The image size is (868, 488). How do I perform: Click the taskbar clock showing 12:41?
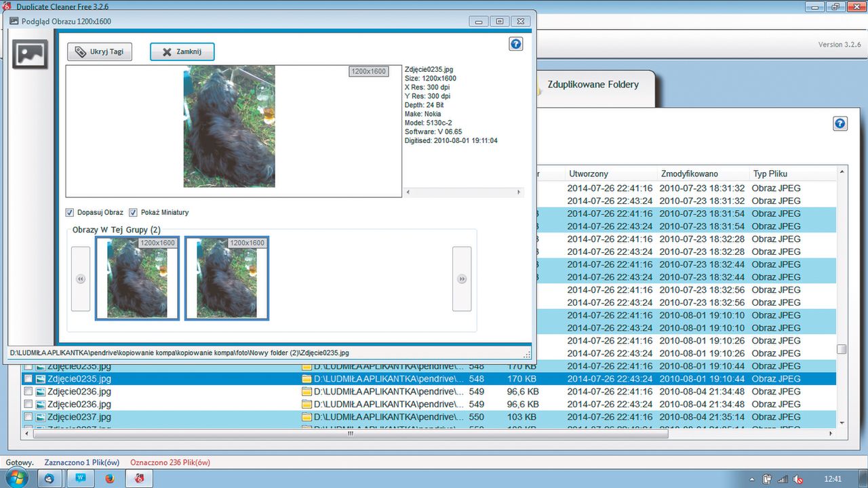[x=831, y=479]
